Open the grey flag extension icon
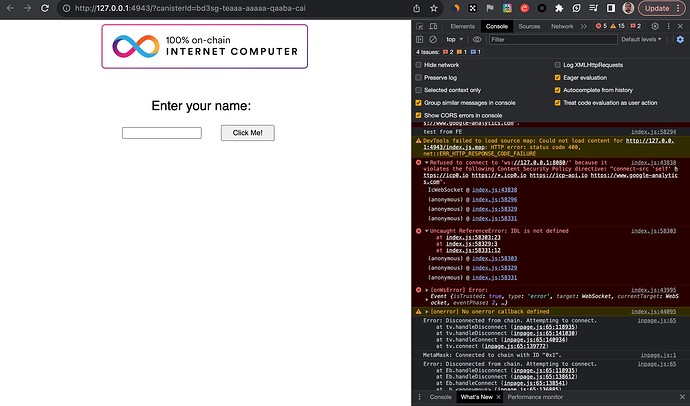690x406 pixels. (x=490, y=8)
